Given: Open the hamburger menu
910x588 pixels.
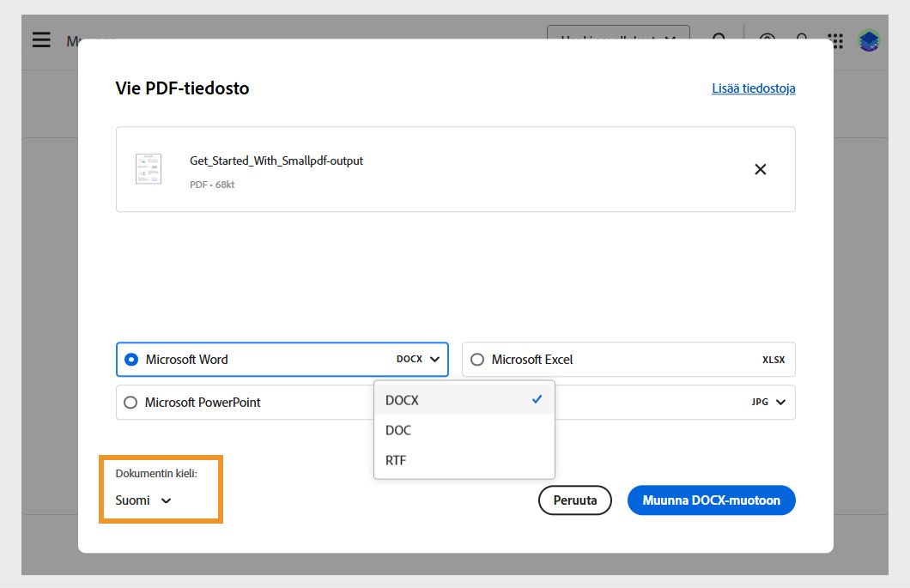Looking at the screenshot, I should [x=40, y=39].
